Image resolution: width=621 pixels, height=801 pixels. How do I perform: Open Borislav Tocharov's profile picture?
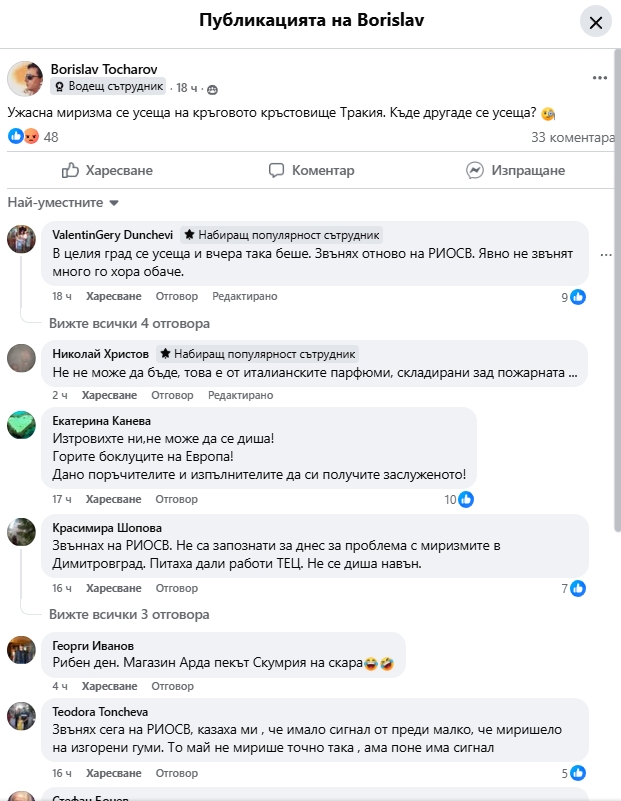[25, 79]
